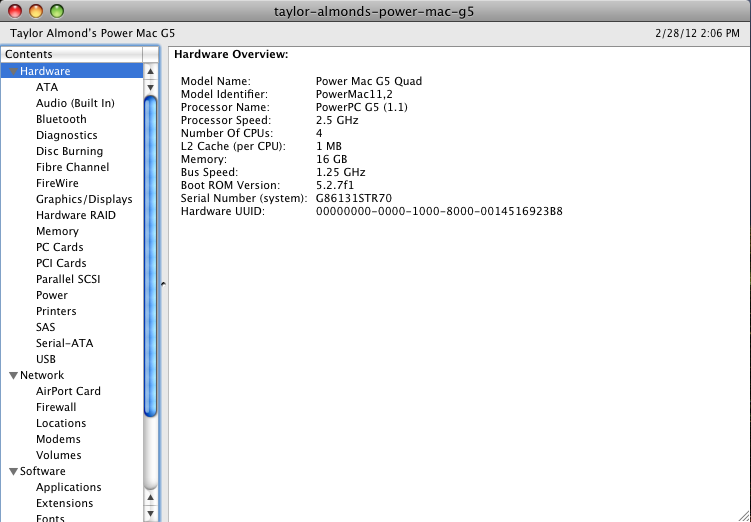Select the Hardware category row
751x522 pixels.
coord(72,71)
